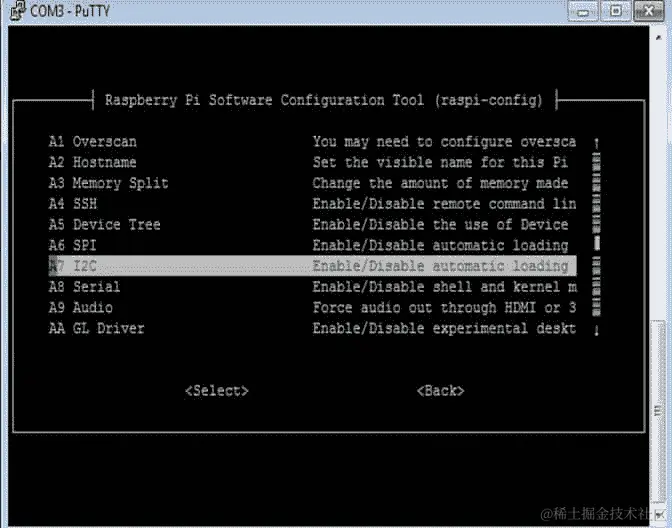Click 'Force audio out through HDMI or 3' text

point(444,307)
